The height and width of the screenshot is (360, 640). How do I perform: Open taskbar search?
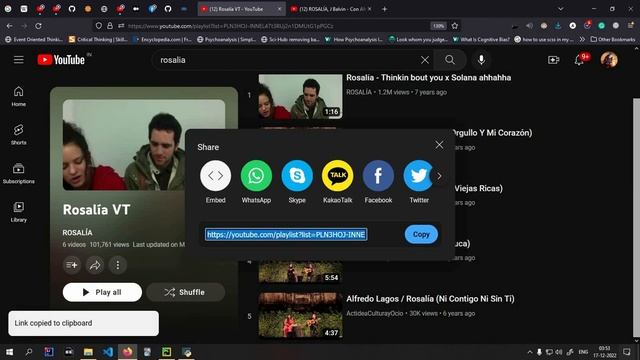pos(29,352)
